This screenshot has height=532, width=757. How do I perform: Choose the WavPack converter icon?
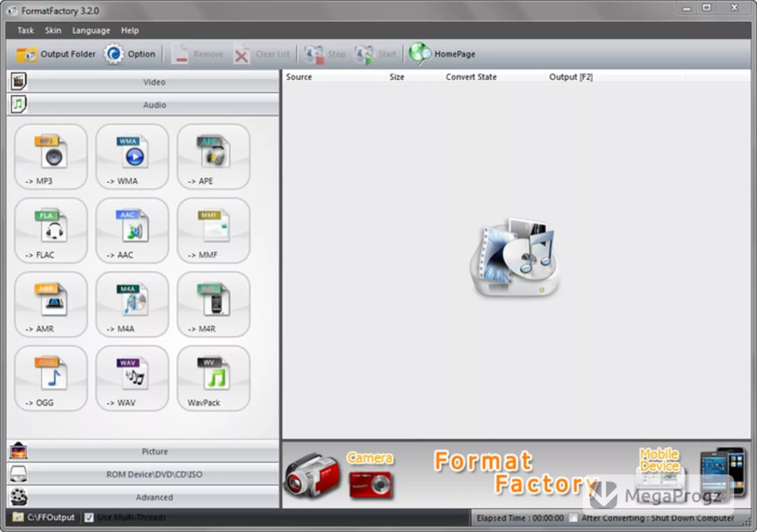pos(213,378)
